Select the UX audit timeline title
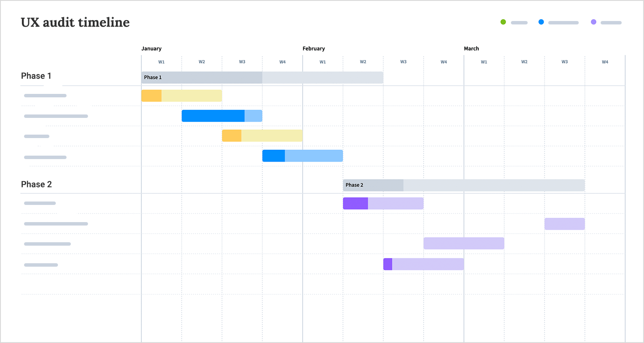 click(75, 22)
